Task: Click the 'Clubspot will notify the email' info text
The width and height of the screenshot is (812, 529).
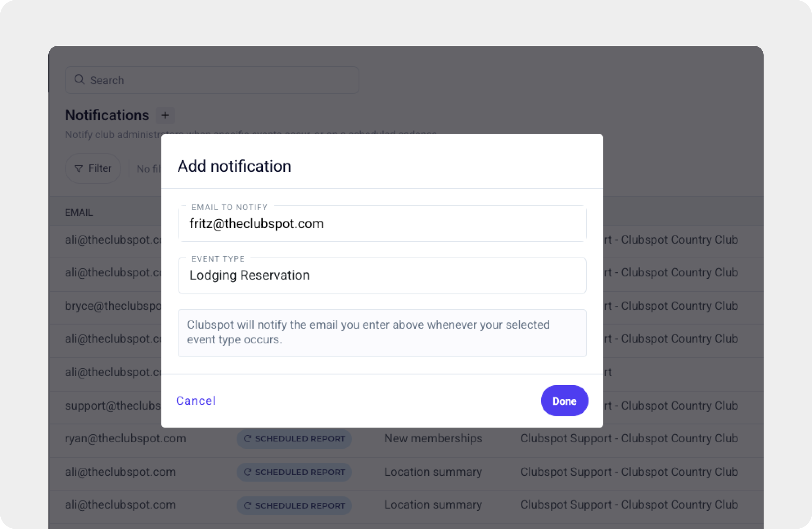Action: tap(368, 332)
